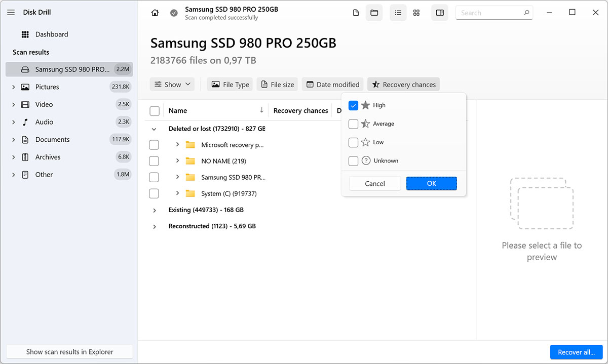
Task: Expand the Reconstructed (1123) group
Action: (x=154, y=226)
